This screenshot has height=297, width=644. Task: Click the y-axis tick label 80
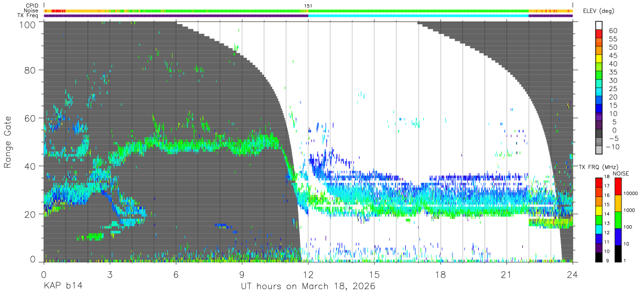click(x=30, y=70)
